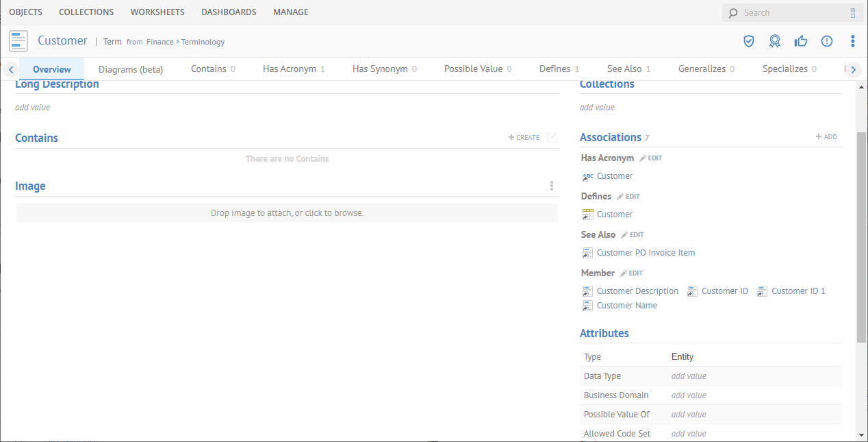Click the endorse ribbon icon

point(774,41)
